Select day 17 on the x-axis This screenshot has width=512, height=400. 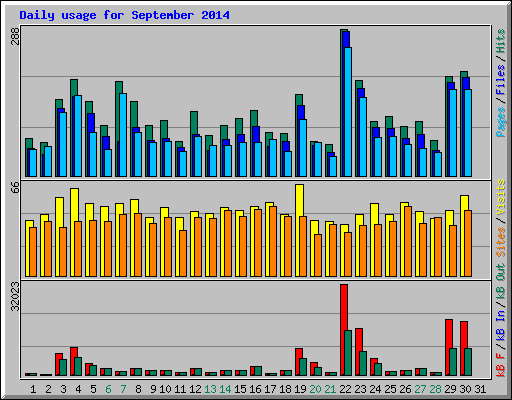tap(270, 389)
